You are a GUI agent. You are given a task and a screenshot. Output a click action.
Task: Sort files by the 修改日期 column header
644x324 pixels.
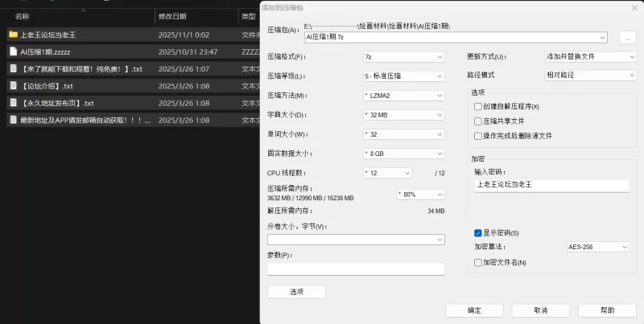point(172,16)
